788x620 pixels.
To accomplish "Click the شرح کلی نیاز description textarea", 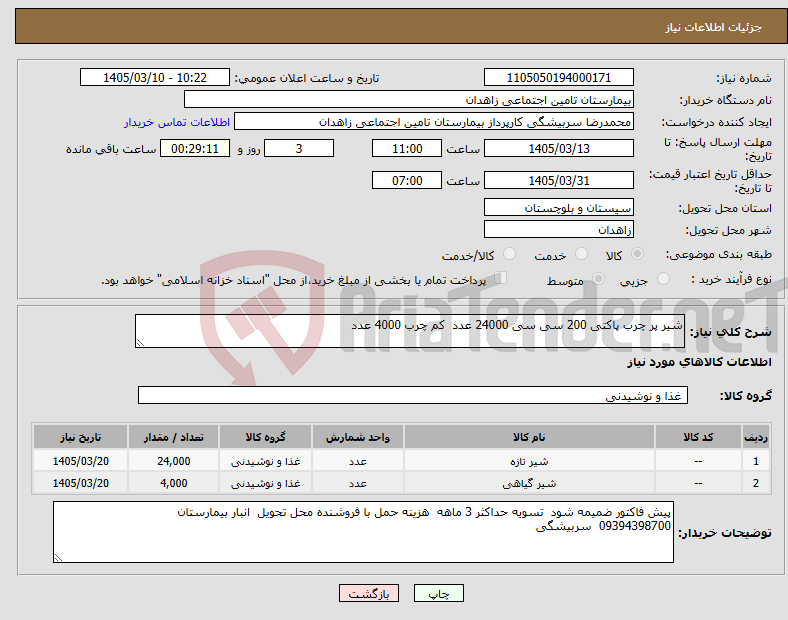I will (x=410, y=331).
